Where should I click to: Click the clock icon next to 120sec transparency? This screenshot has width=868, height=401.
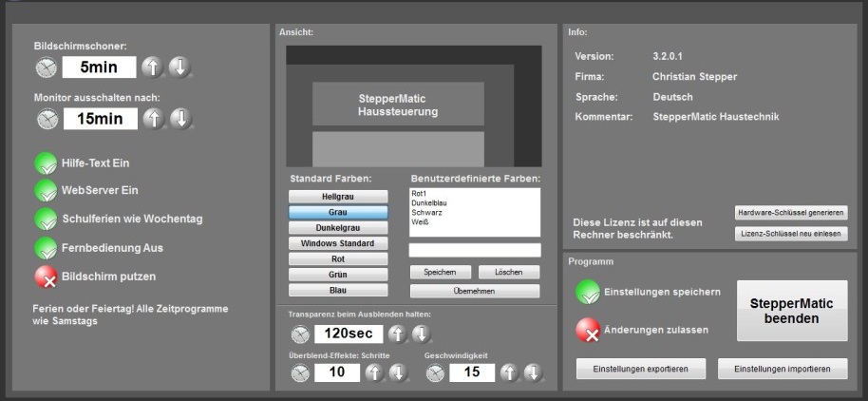pyautogui.click(x=300, y=334)
